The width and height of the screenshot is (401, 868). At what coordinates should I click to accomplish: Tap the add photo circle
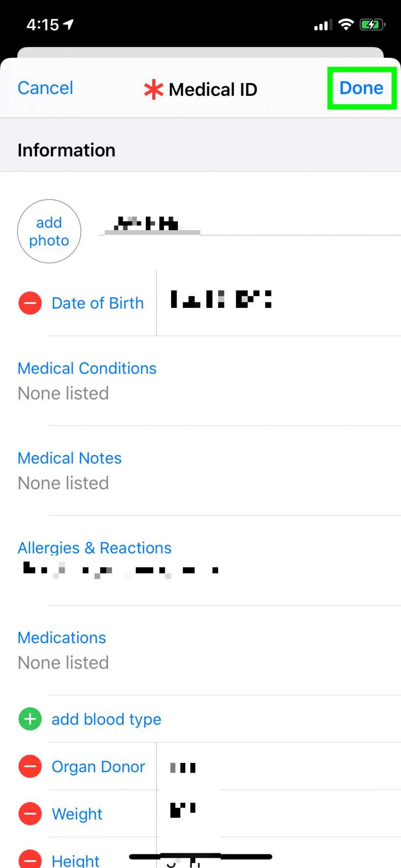49,231
